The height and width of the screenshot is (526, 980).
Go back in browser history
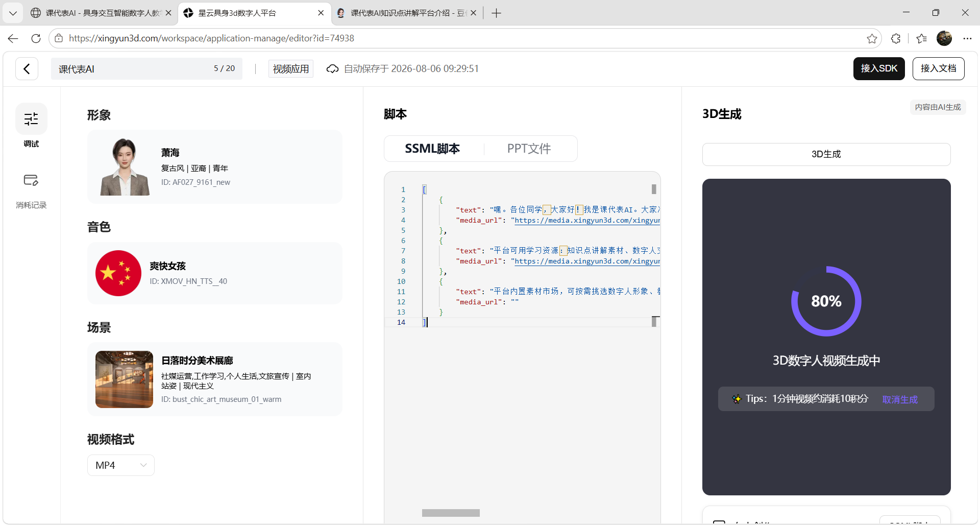13,38
